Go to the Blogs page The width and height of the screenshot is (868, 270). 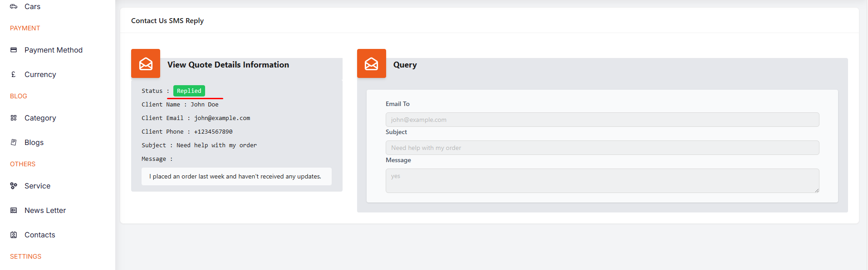34,142
